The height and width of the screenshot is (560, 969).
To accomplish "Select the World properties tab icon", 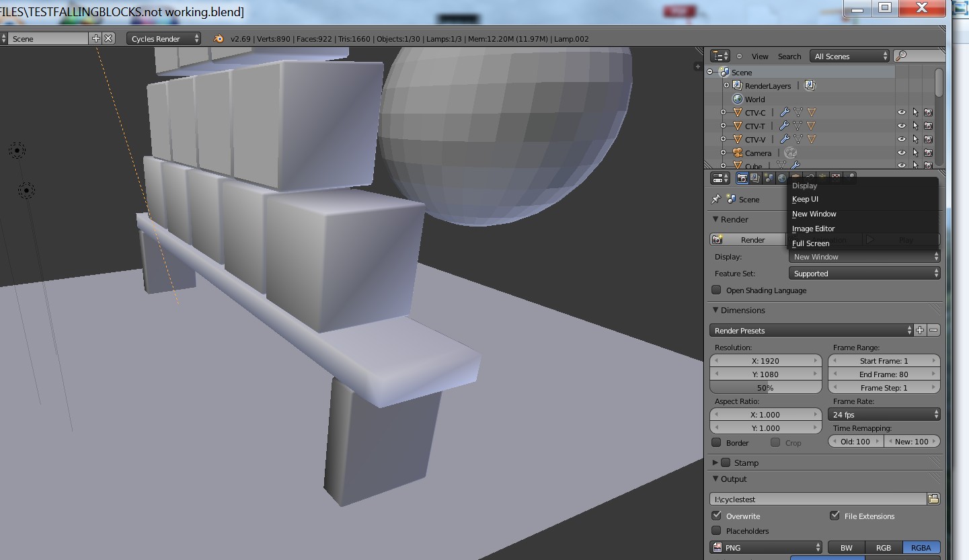I will (x=782, y=178).
